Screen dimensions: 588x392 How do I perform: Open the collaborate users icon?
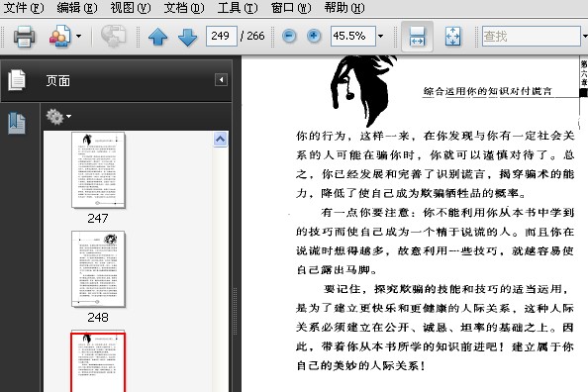tap(60, 37)
